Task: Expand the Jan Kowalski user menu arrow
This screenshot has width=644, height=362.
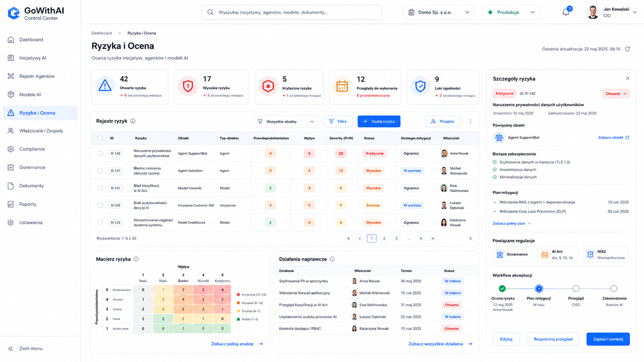Action: [635, 12]
